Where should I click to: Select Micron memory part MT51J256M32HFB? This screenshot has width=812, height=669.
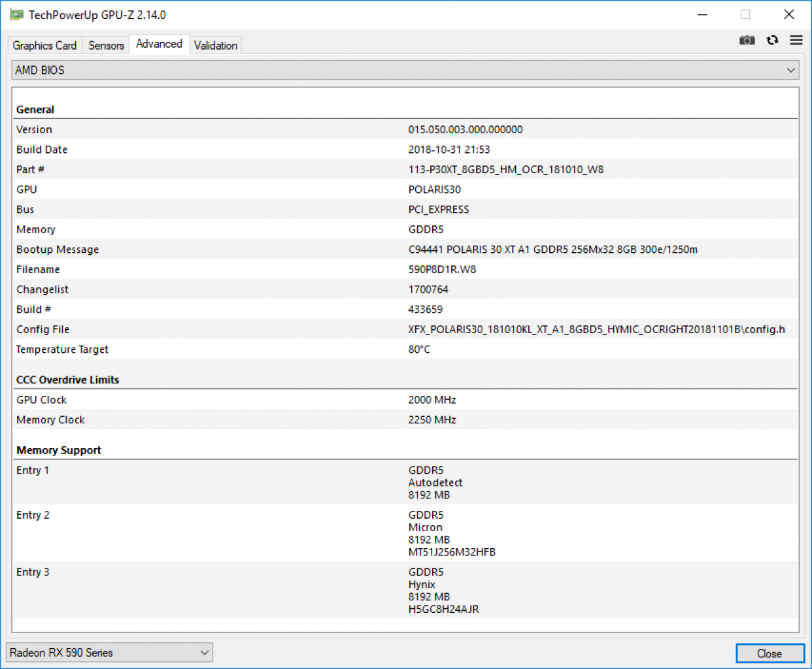tap(452, 552)
